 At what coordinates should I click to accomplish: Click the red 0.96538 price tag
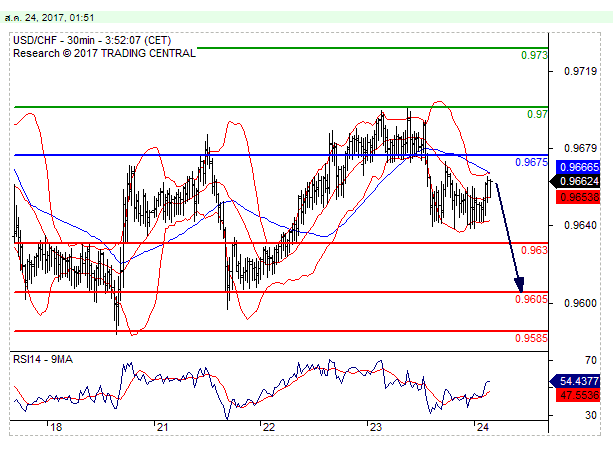pyautogui.click(x=578, y=197)
